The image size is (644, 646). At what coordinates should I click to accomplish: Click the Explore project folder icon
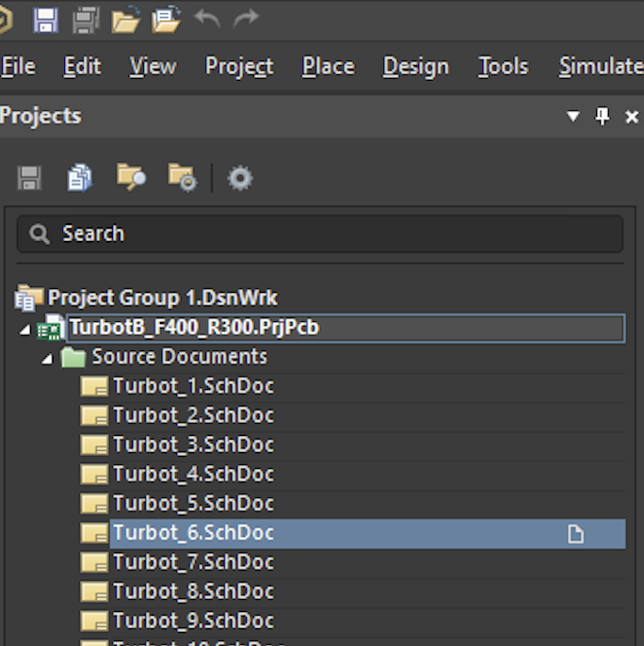click(131, 177)
